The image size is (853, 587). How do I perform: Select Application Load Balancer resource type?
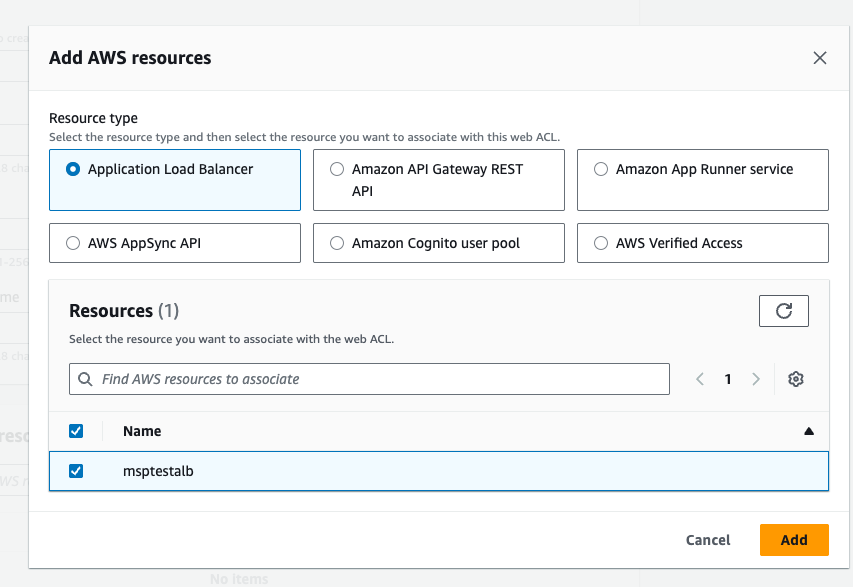point(175,180)
